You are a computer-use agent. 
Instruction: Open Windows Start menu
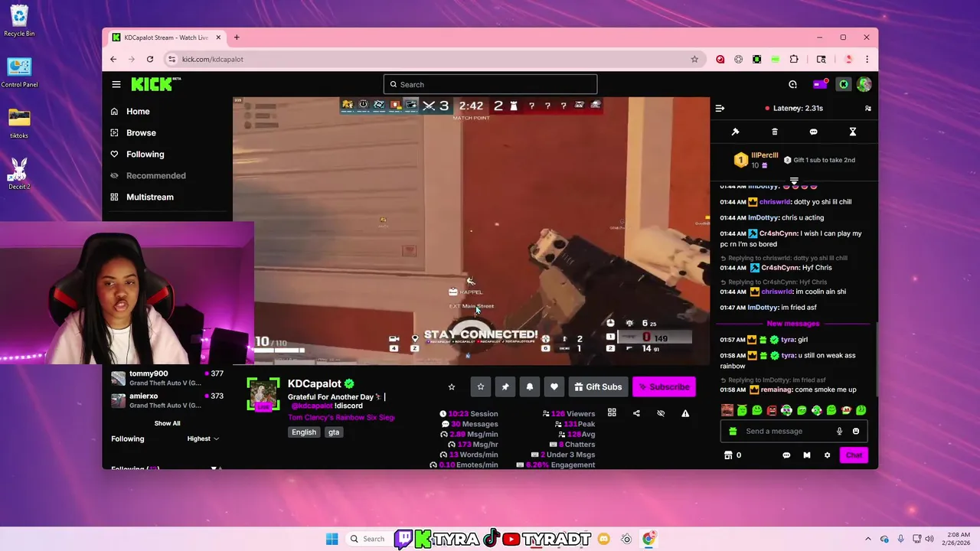(332, 539)
